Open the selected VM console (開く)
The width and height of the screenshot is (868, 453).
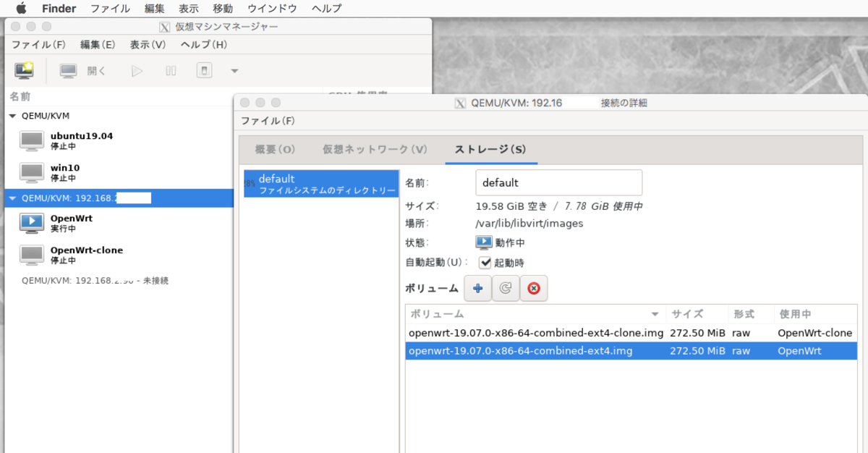pyautogui.click(x=82, y=71)
